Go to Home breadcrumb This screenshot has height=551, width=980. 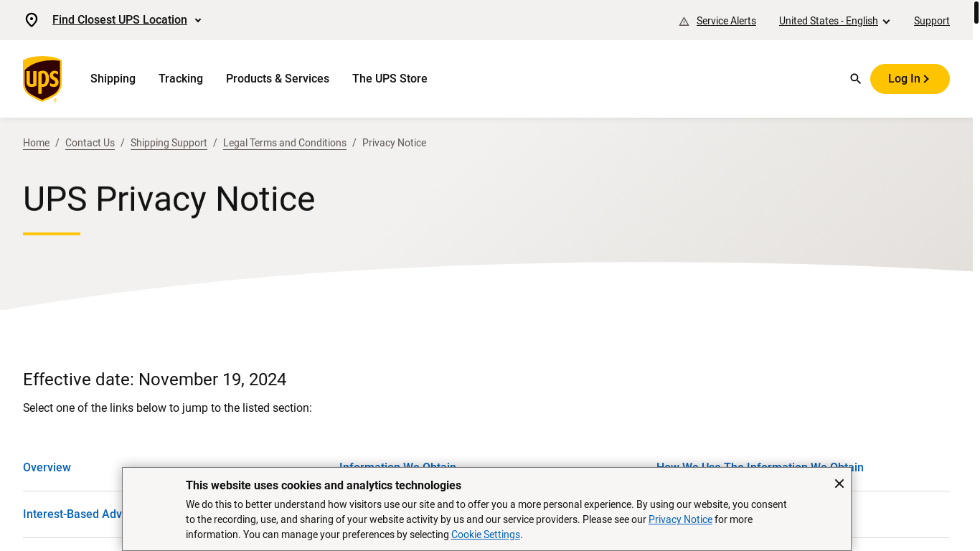coord(36,143)
